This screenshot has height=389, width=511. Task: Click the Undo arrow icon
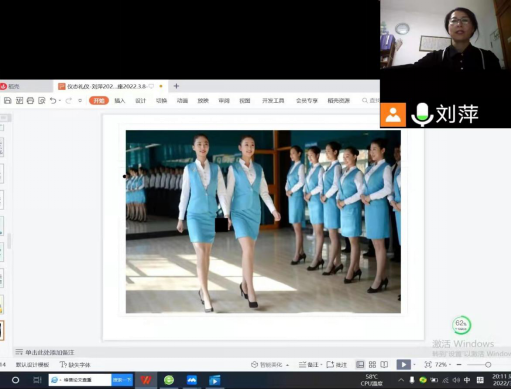53,100
